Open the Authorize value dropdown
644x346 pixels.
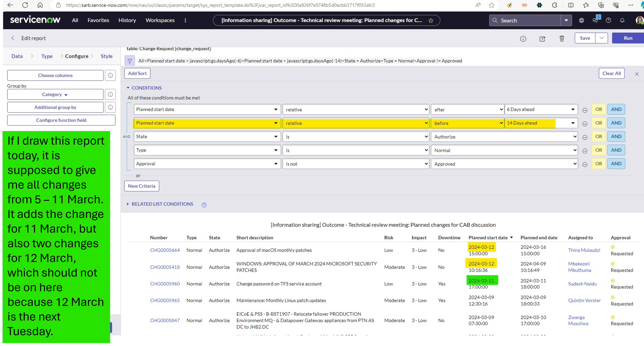[504, 137]
